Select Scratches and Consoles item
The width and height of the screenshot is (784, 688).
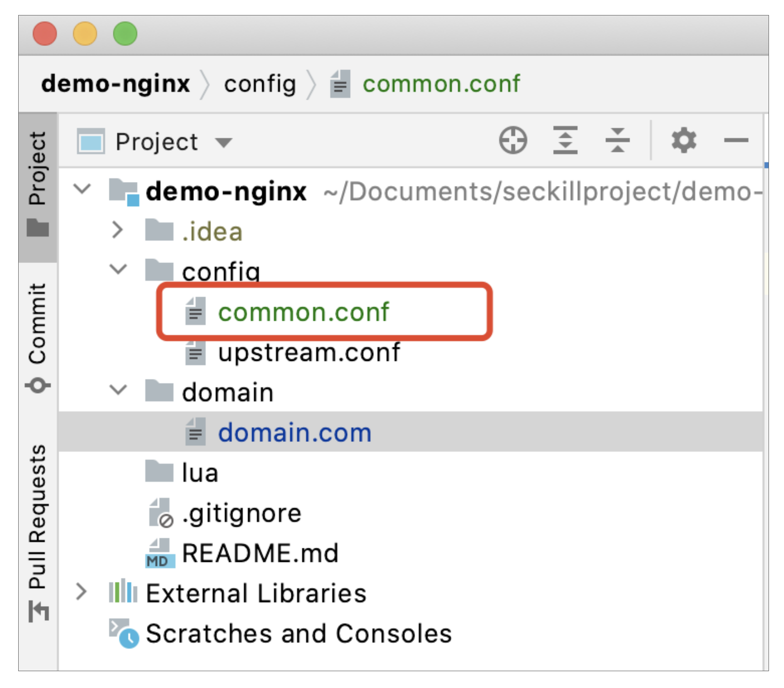coord(298,634)
